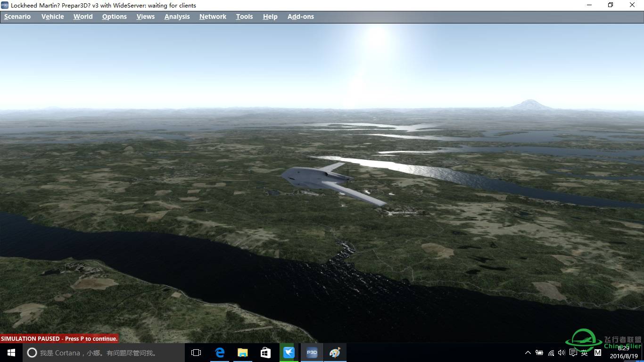Click the Analysis menu item
The image size is (644, 362).
pyautogui.click(x=177, y=16)
